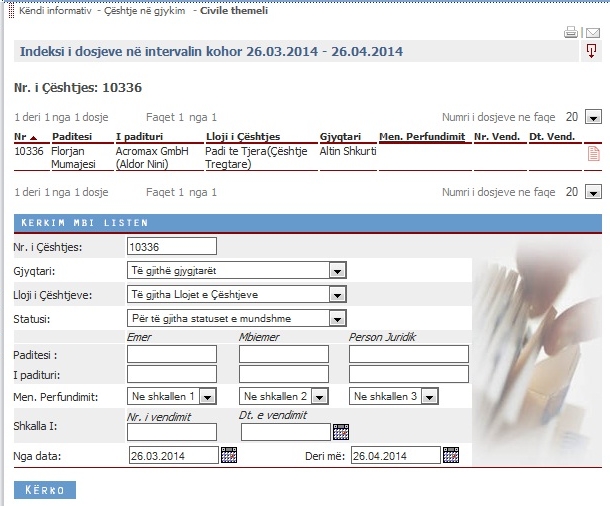Click the red download arrow icon

[x=591, y=52]
